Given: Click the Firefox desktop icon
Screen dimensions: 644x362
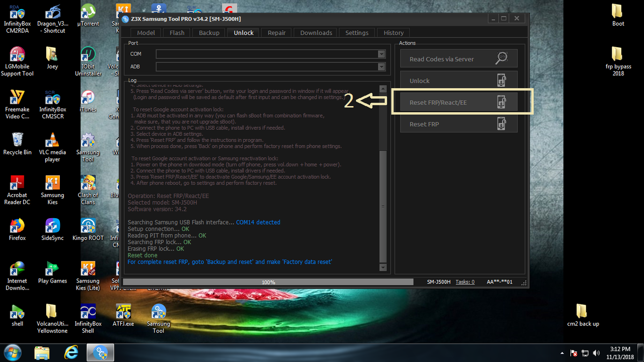Looking at the screenshot, I should click(17, 230).
